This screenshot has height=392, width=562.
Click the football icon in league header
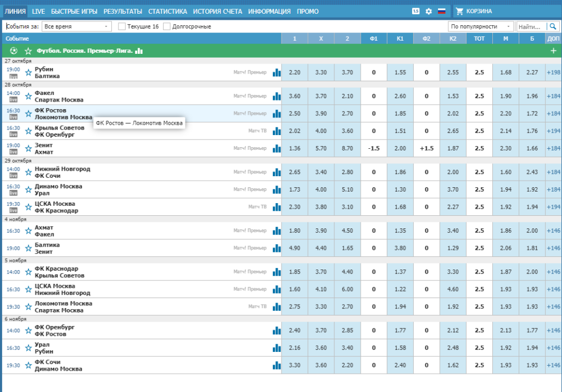coord(14,51)
